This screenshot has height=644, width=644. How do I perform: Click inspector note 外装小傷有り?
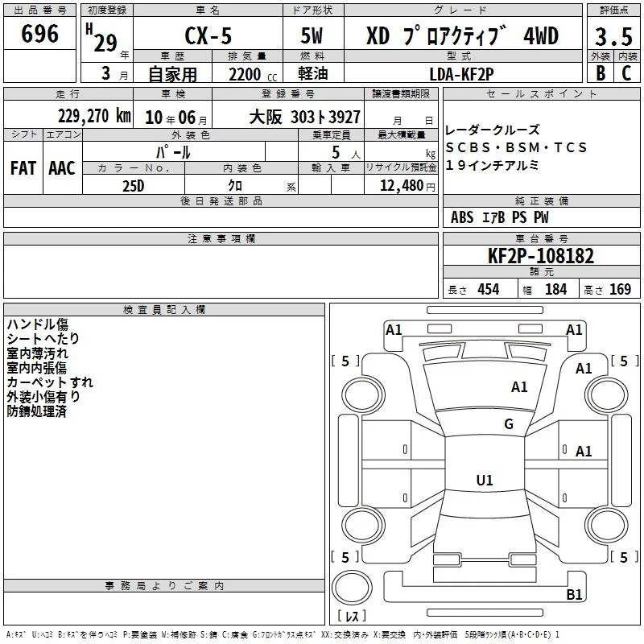click(43, 396)
